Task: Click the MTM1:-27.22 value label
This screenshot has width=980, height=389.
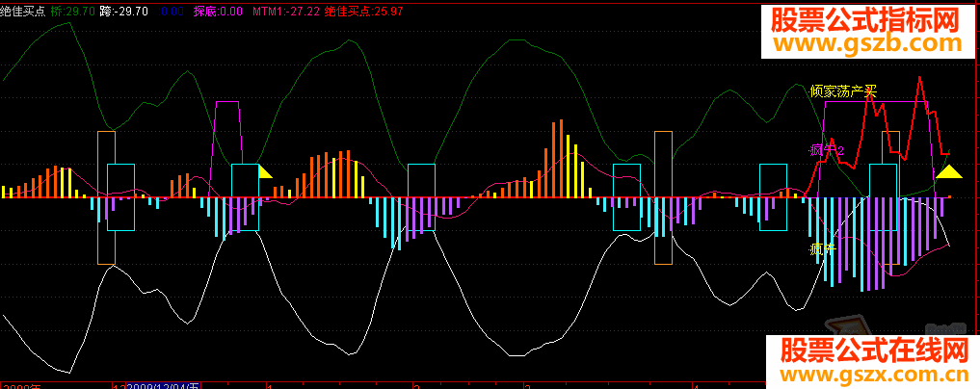Action: 286,11
